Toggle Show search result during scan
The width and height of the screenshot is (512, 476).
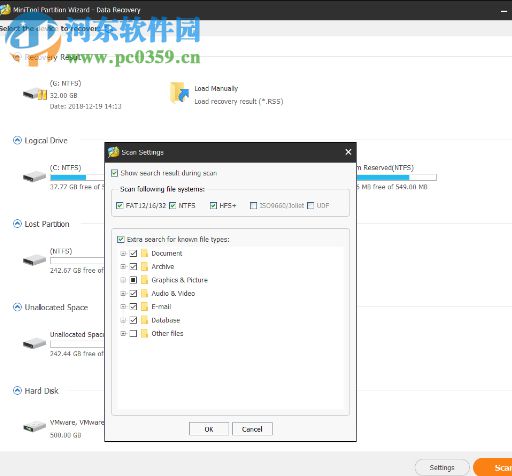(x=114, y=173)
